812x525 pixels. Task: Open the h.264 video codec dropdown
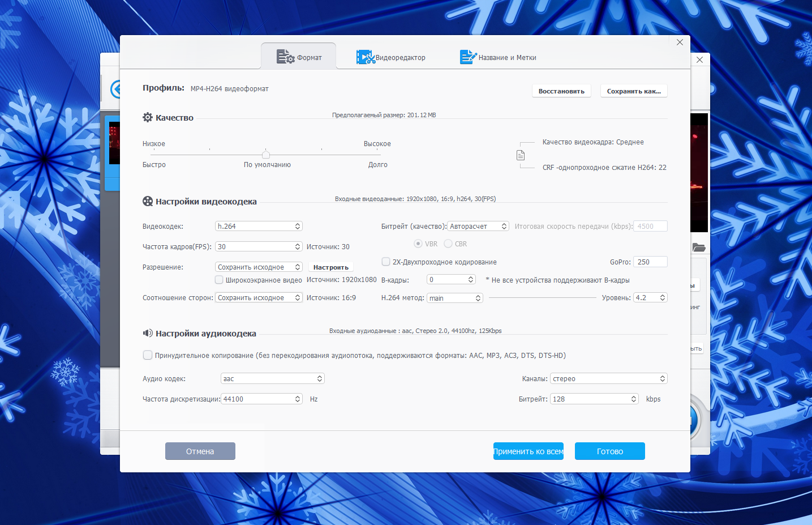pos(259,226)
